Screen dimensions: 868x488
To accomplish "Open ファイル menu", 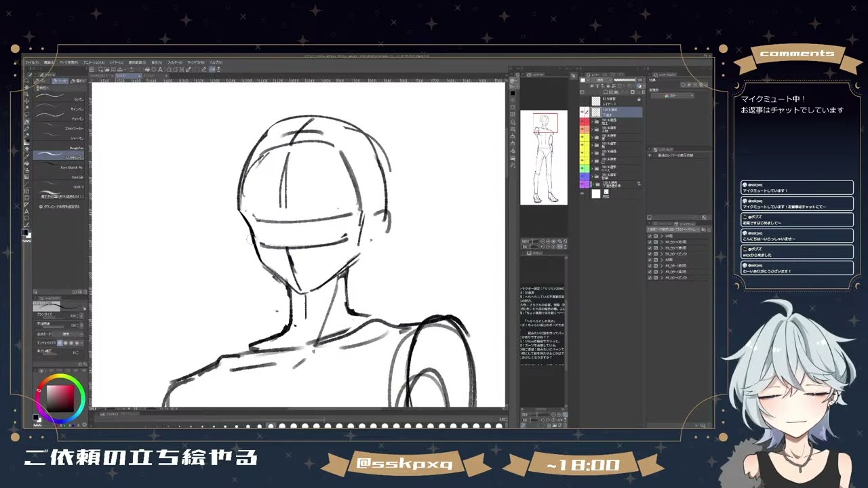I will coord(31,62).
